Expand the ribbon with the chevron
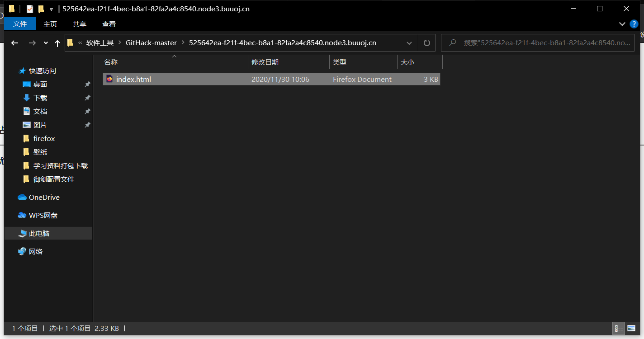This screenshot has width=644, height=339. [622, 24]
